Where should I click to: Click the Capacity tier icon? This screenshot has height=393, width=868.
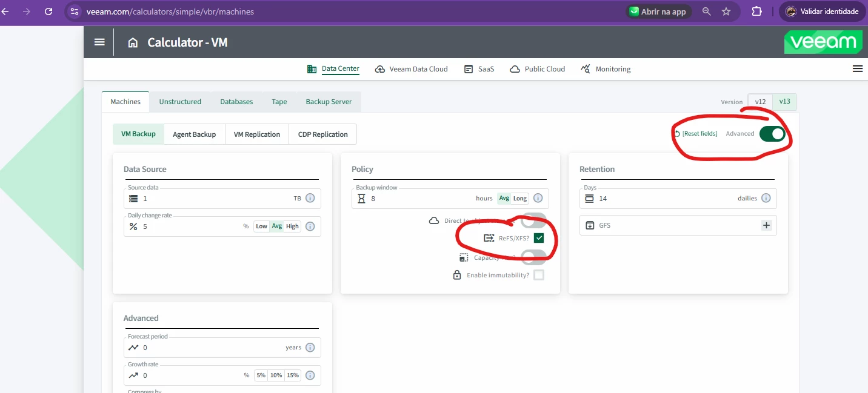point(464,257)
